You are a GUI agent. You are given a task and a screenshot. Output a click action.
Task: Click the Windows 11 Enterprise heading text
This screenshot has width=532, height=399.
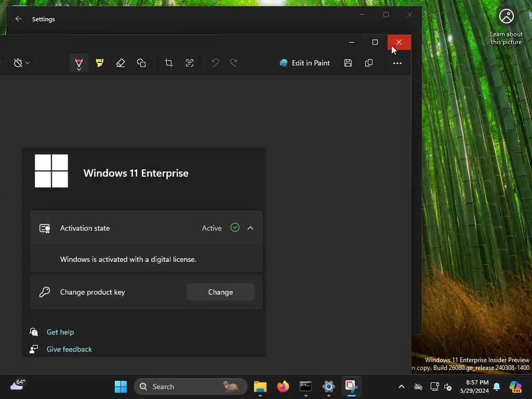(136, 174)
